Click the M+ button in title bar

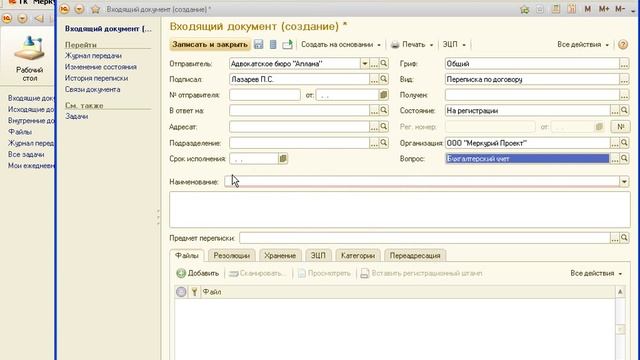pos(604,9)
